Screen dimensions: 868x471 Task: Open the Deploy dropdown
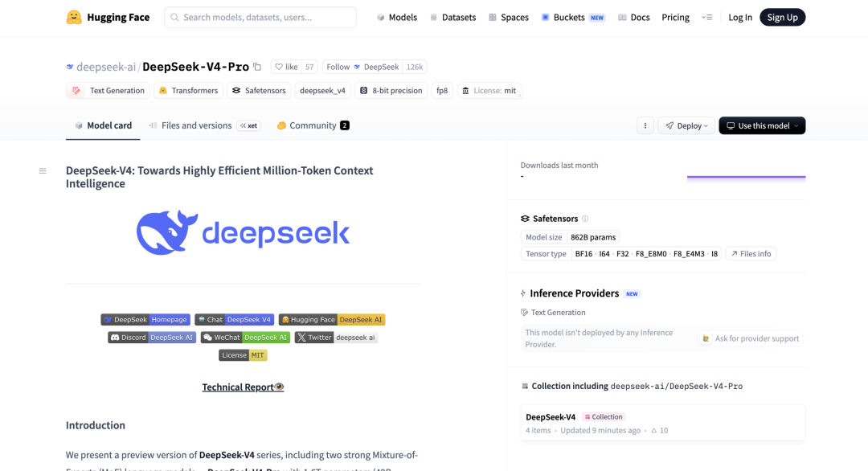coord(686,125)
